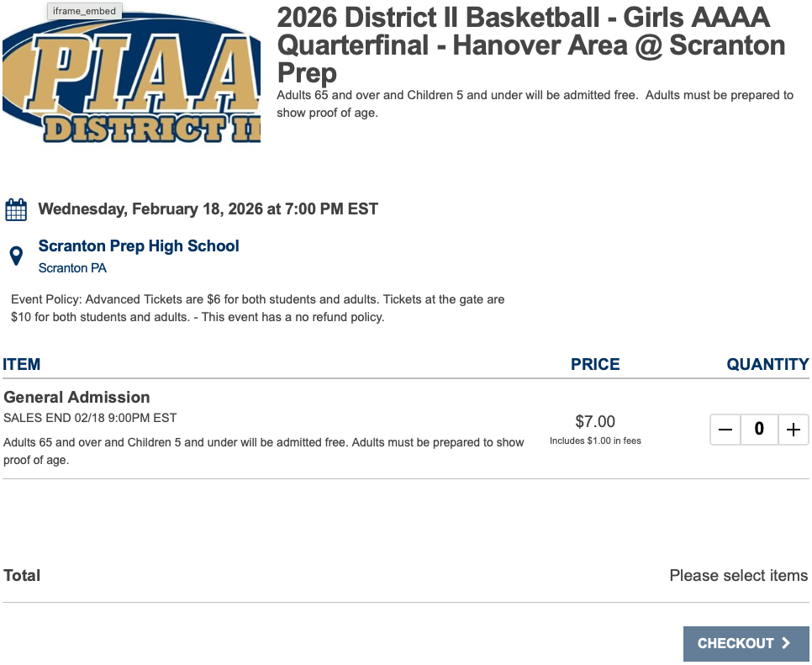
Task: Click the ITEM column header
Action: point(21,364)
